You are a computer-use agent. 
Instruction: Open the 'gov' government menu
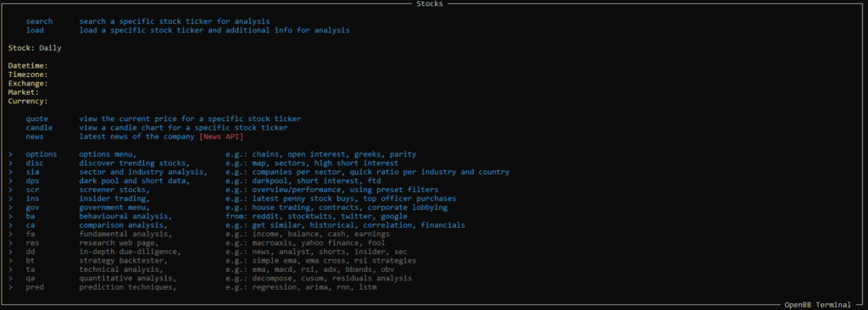tap(33, 208)
